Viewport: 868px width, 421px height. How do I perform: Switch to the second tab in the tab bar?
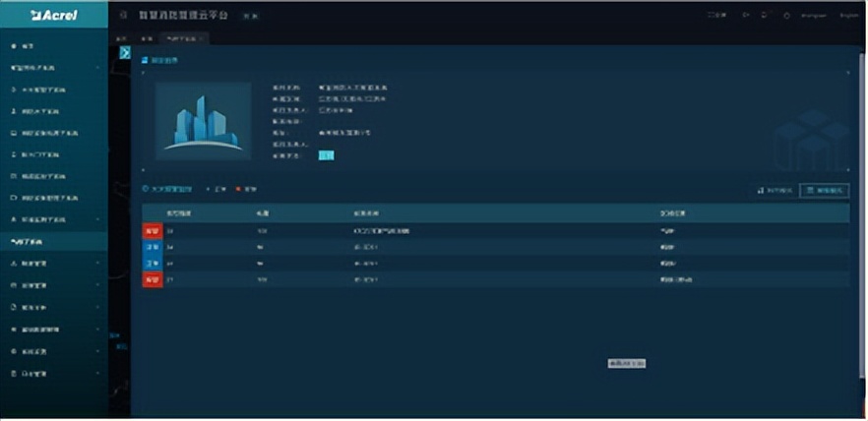click(x=146, y=38)
